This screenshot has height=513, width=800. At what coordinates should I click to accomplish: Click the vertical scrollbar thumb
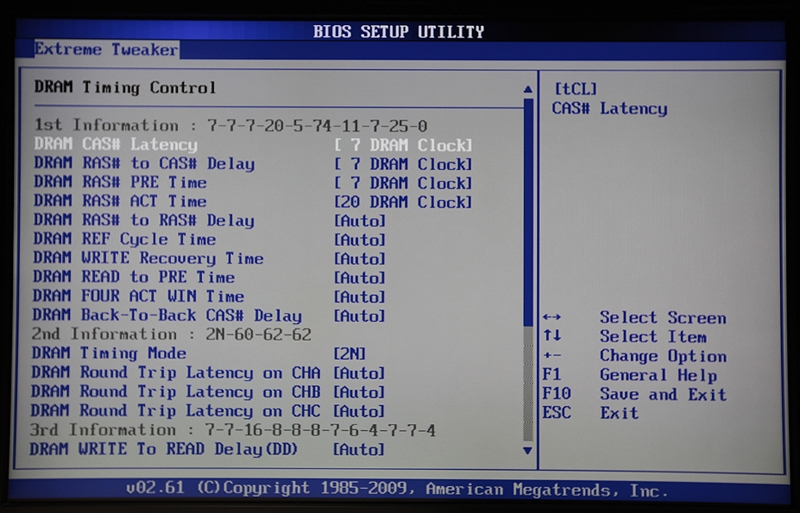point(528,212)
